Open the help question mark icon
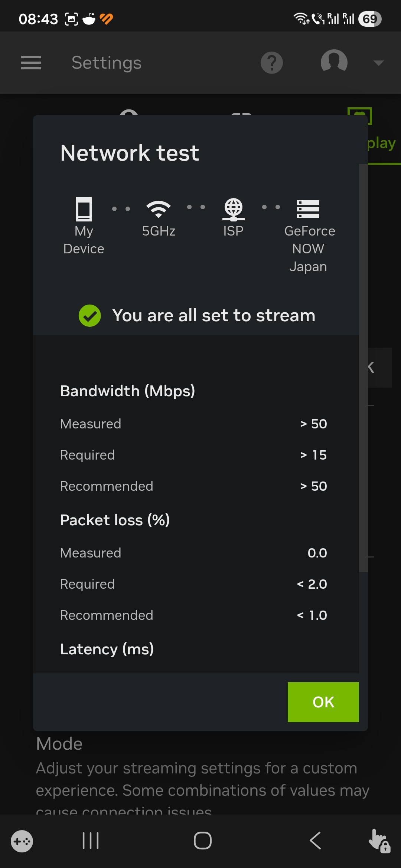 tap(271, 63)
